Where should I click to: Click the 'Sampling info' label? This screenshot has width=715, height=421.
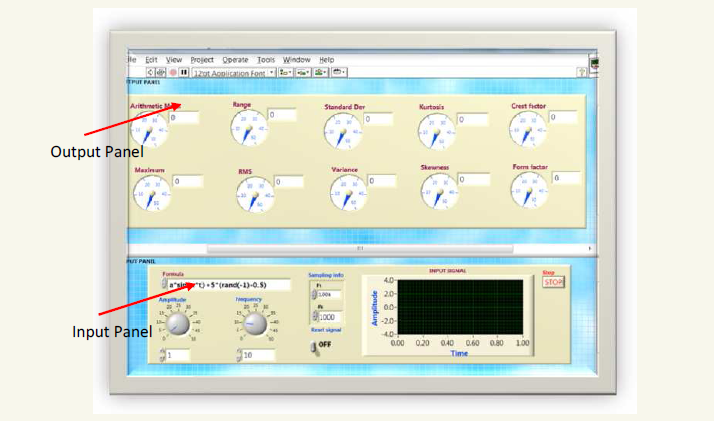point(326,275)
